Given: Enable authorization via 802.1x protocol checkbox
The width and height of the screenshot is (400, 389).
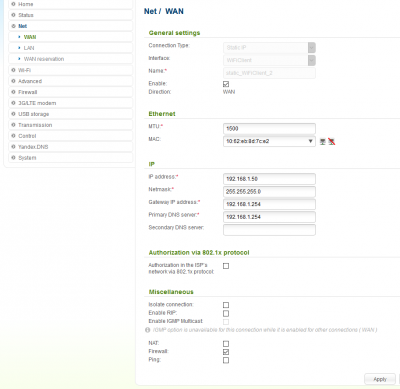Looking at the screenshot, I should pos(226,266).
